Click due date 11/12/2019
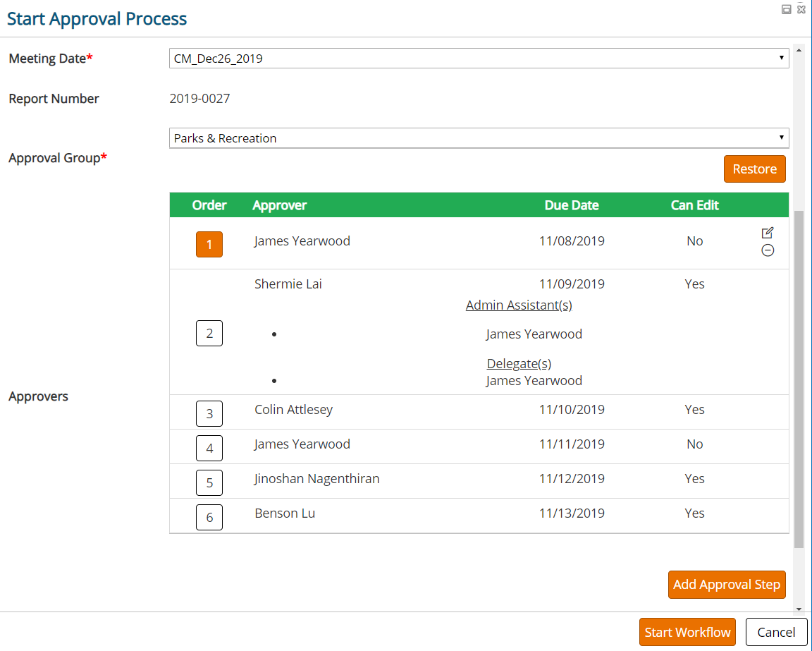 click(x=572, y=478)
